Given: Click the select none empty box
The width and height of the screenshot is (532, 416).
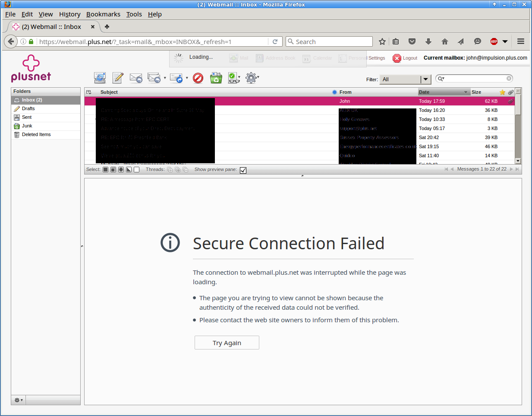Looking at the screenshot, I should 136,170.
